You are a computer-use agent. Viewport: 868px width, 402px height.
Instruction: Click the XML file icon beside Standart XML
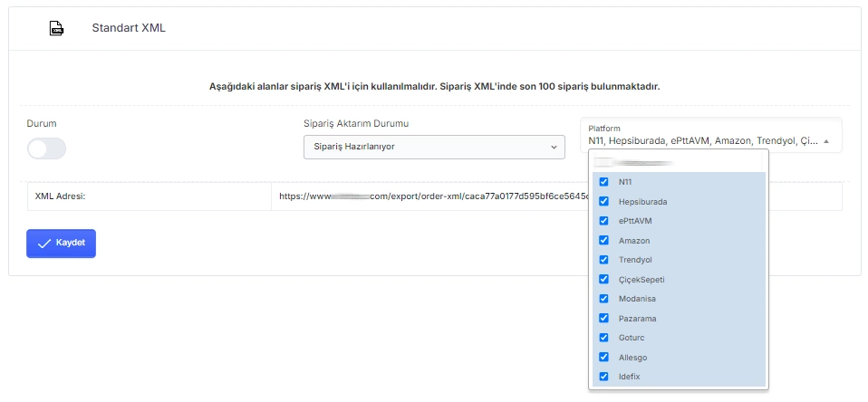pyautogui.click(x=56, y=28)
